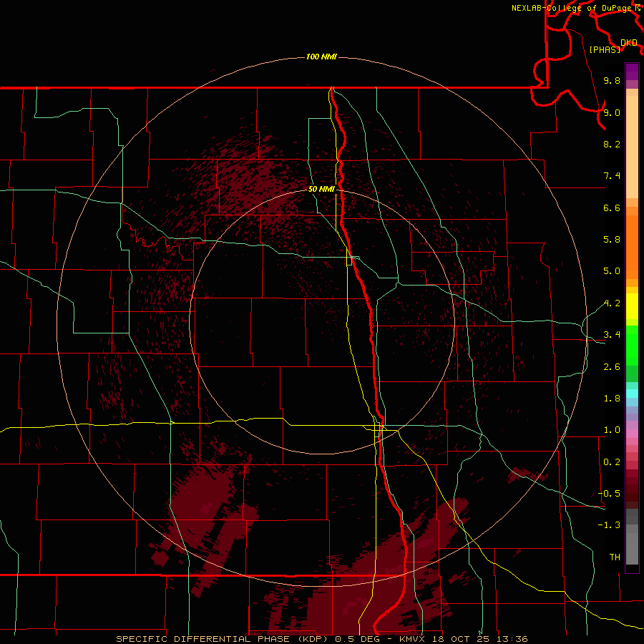Click the 18 OCT 25 date in caption

(461, 639)
